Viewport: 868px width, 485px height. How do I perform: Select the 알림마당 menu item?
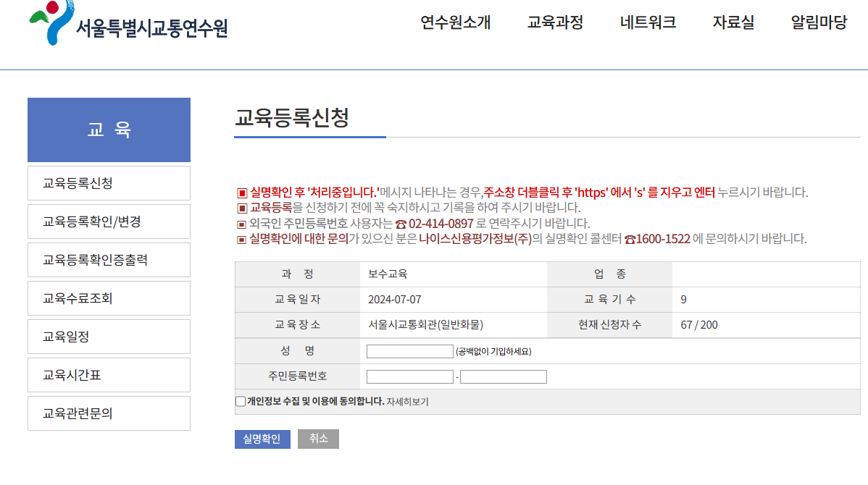pyautogui.click(x=819, y=22)
